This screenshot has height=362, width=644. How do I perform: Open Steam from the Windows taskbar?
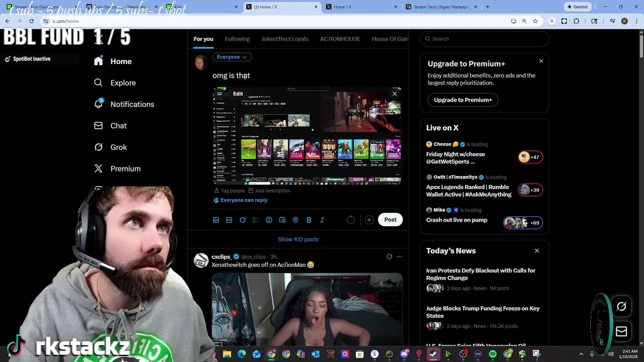click(x=433, y=354)
